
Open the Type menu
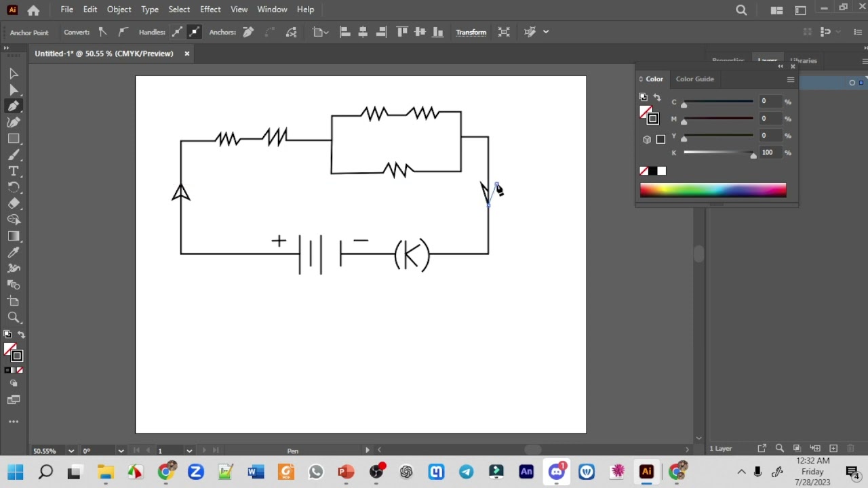coord(150,9)
